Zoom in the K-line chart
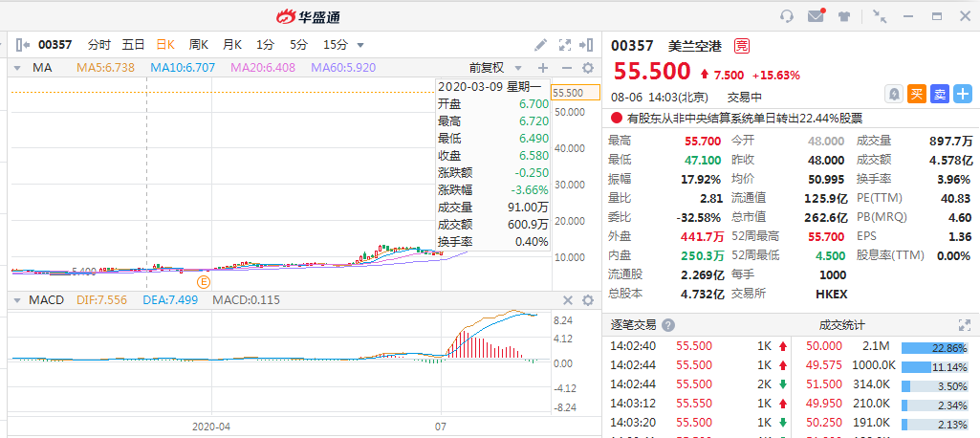Viewport: 980px width, 438px height. click(x=542, y=68)
